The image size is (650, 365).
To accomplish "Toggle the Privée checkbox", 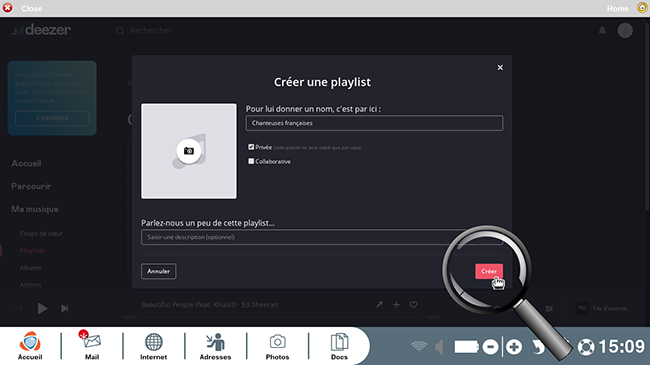I will pyautogui.click(x=251, y=147).
